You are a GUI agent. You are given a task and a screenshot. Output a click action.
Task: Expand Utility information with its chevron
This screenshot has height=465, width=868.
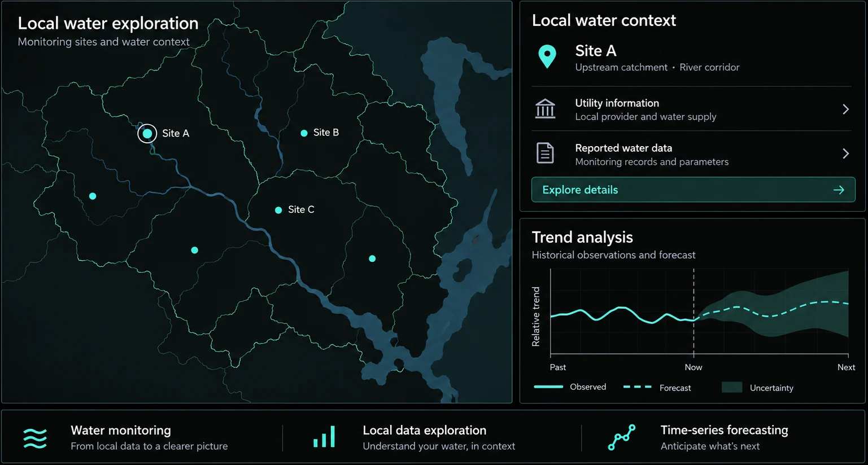(x=845, y=109)
